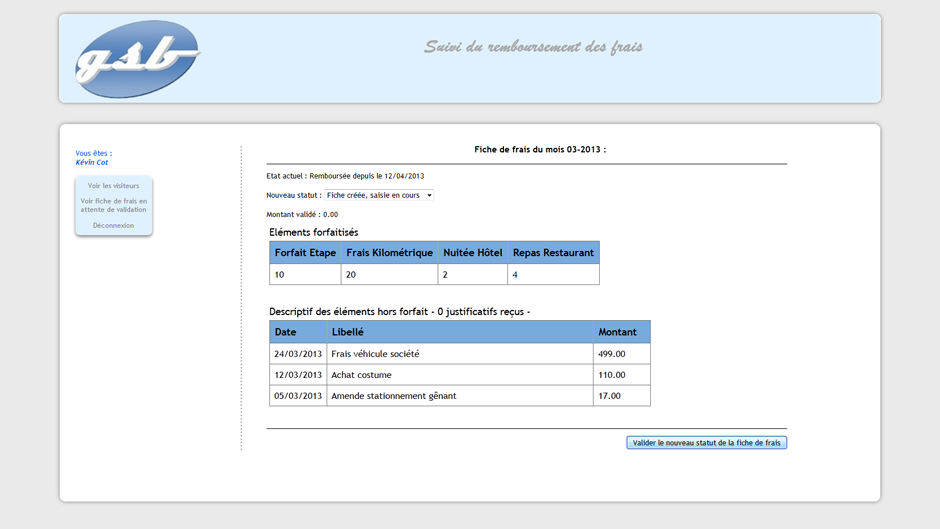Click the Déconnexion link
940x529 pixels.
[113, 226]
